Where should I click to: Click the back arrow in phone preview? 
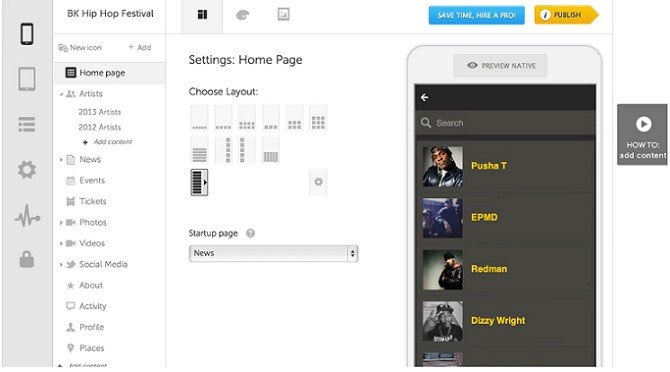pyautogui.click(x=424, y=98)
